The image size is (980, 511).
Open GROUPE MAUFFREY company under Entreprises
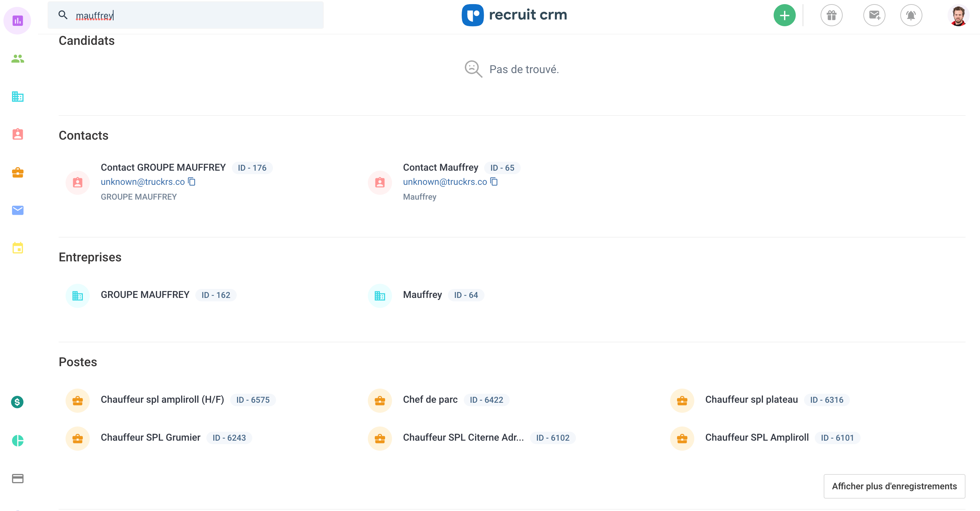click(145, 295)
